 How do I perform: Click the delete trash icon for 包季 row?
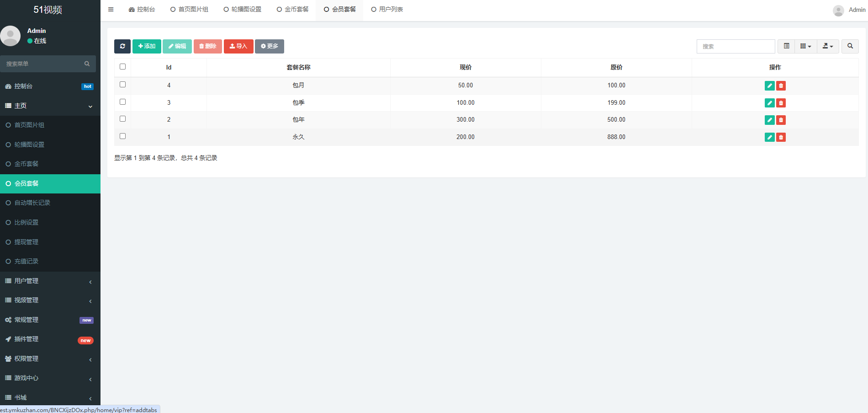tap(781, 103)
